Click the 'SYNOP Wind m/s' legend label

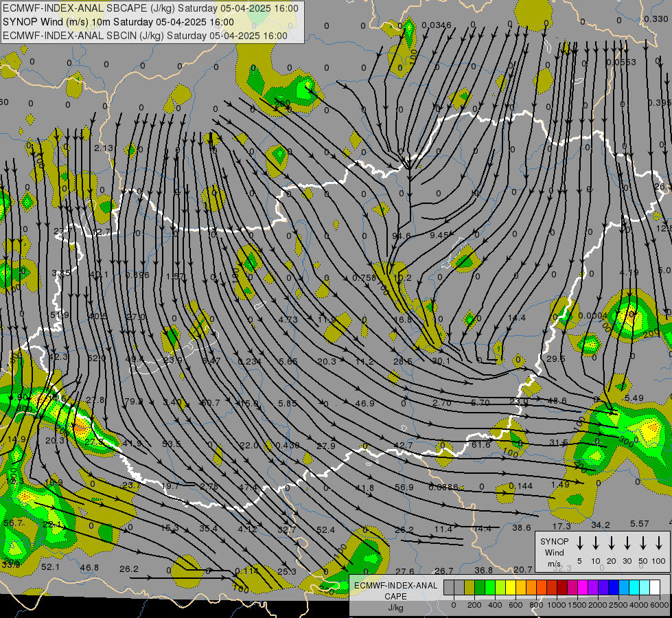[554, 552]
